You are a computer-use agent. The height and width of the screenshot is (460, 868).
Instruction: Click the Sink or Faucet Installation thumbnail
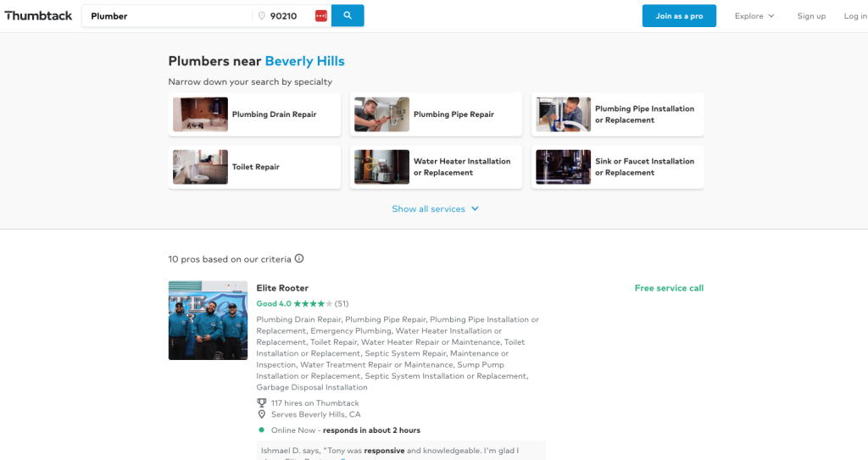coord(564,167)
